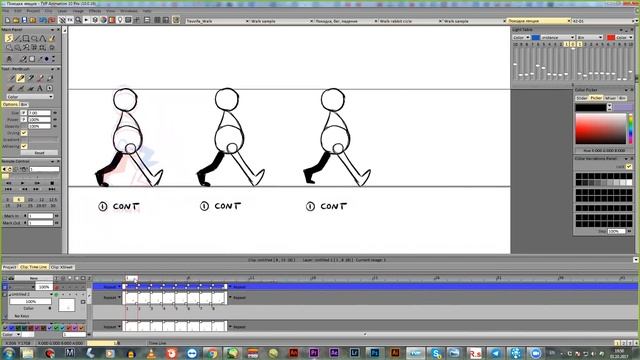Open the Bin dropdown in Light Table
The width and height of the screenshot is (640, 360).
click(589, 37)
